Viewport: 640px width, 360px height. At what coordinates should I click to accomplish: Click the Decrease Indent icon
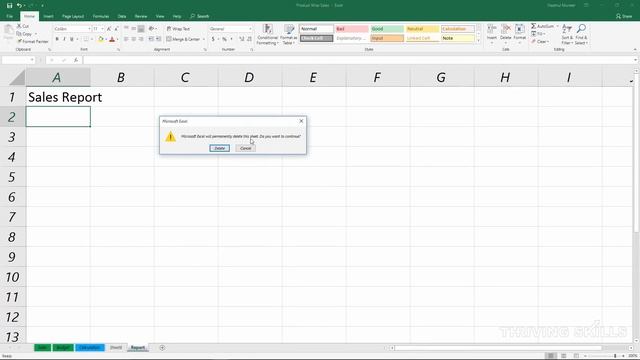pyautogui.click(x=151, y=39)
